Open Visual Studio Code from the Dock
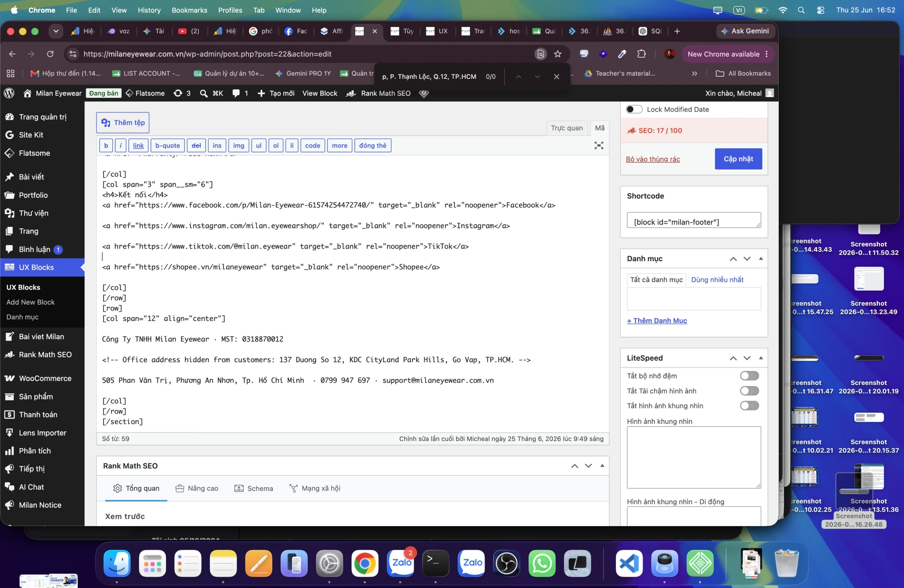 pos(629,563)
